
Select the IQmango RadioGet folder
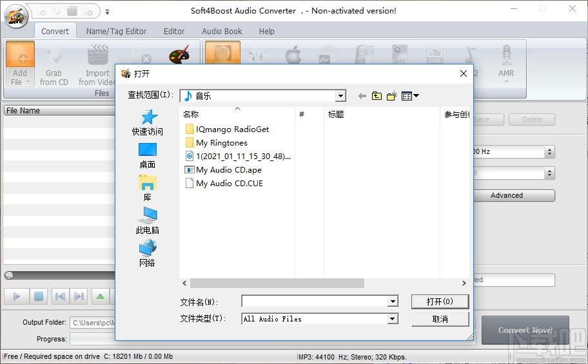(227, 129)
